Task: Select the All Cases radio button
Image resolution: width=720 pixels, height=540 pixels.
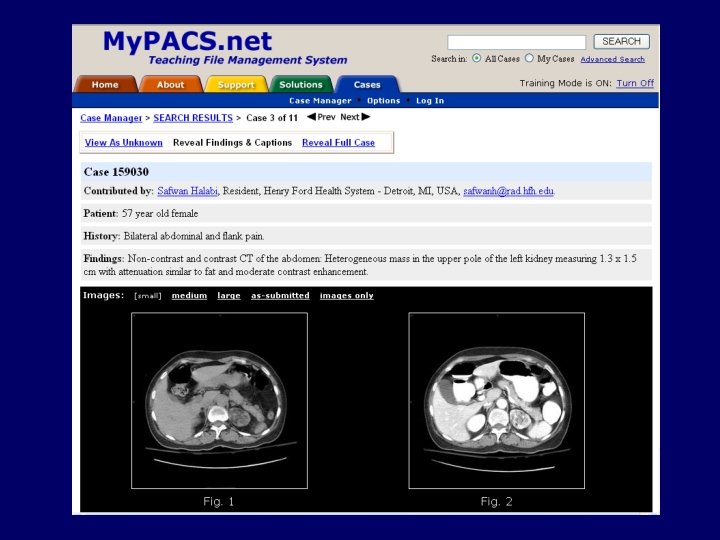Action: pos(477,58)
